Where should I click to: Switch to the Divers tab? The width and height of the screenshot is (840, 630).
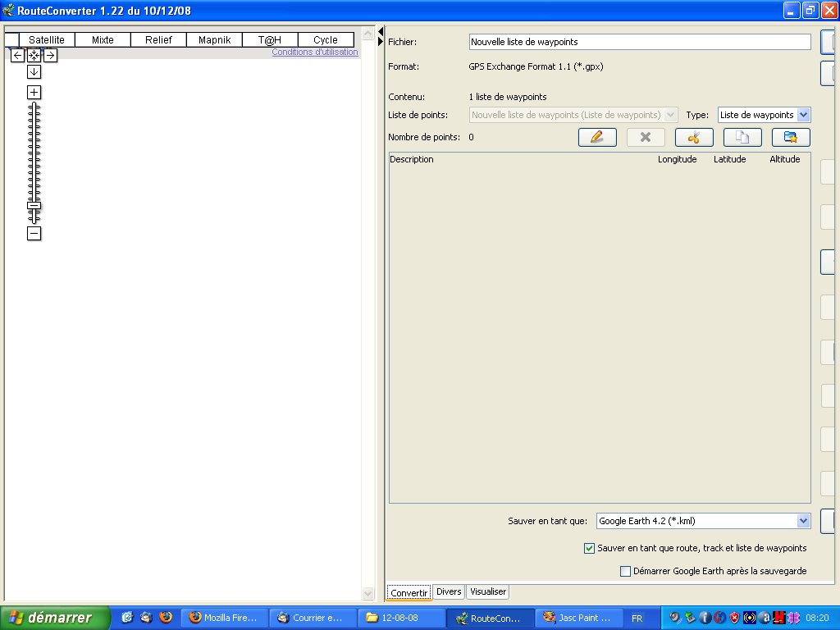pyautogui.click(x=449, y=591)
